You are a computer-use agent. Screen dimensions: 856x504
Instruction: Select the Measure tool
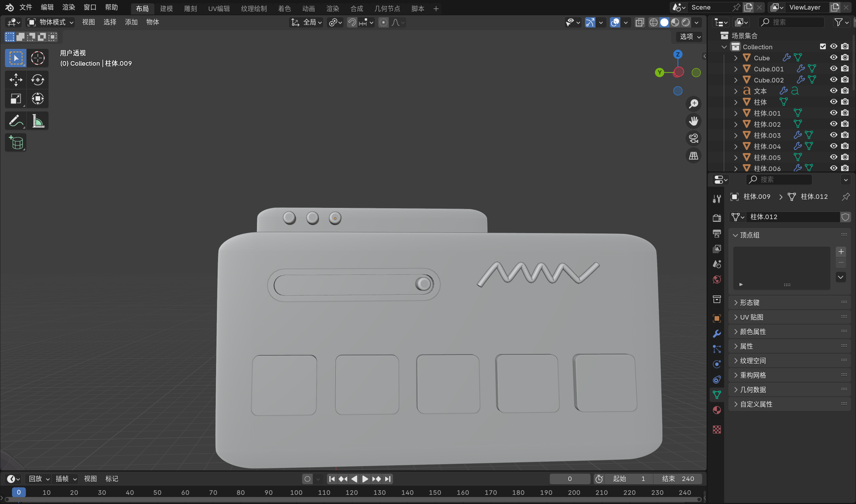[x=37, y=121]
